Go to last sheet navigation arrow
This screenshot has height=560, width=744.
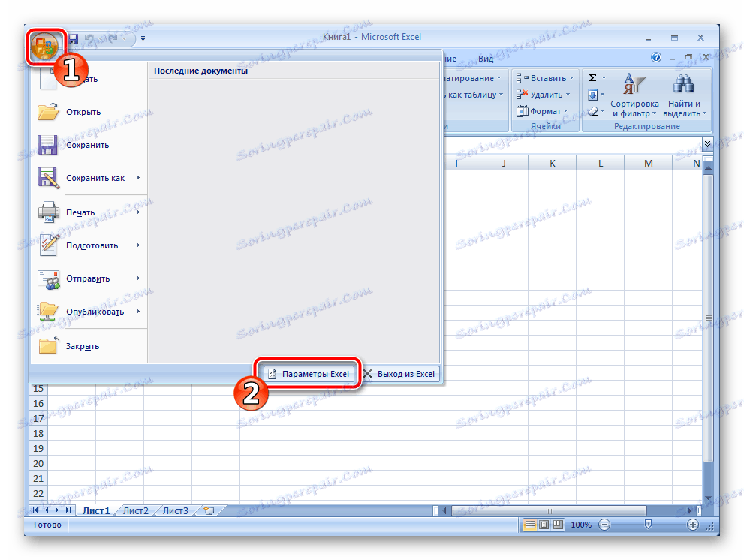coord(68,510)
